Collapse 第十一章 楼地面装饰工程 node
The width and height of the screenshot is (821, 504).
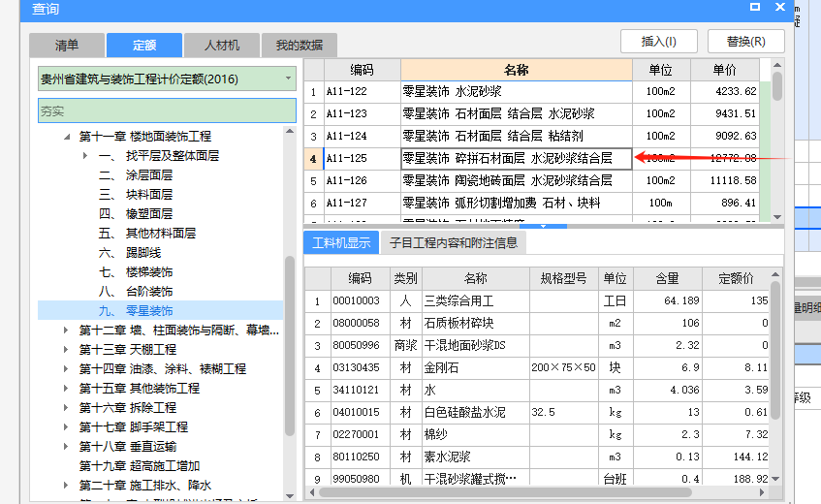[x=67, y=137]
